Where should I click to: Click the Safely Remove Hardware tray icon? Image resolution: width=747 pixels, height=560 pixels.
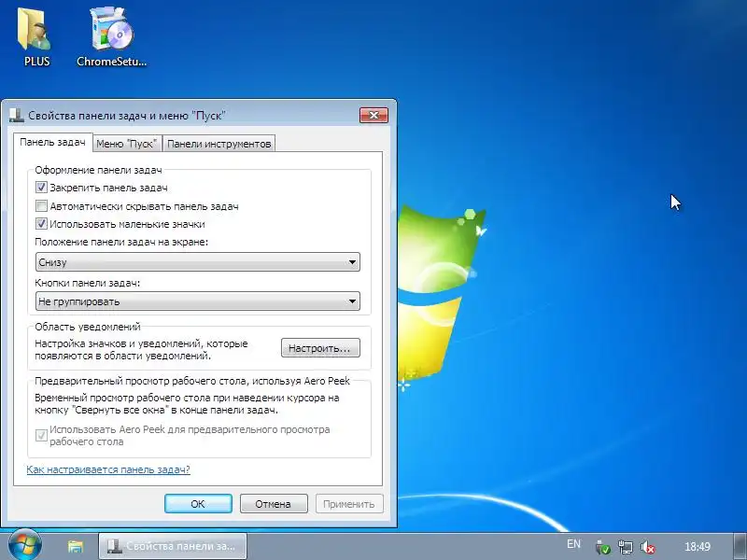[602, 547]
